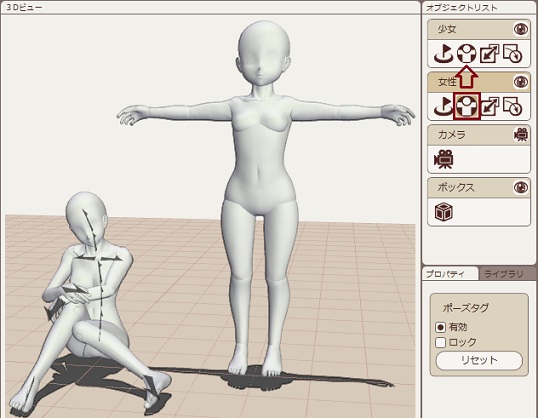Toggle visibility eye of ボックス object

[521, 187]
